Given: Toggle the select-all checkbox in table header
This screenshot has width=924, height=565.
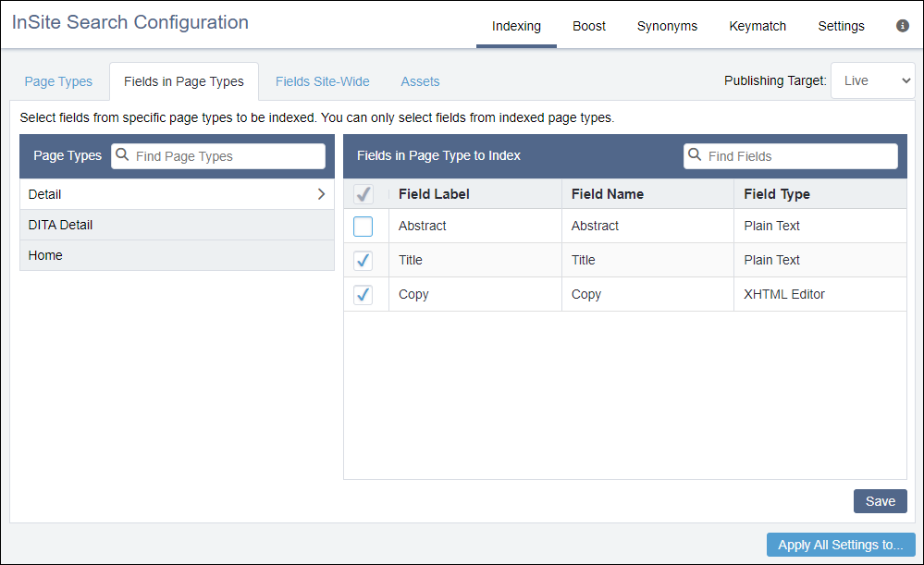Looking at the screenshot, I should (363, 194).
